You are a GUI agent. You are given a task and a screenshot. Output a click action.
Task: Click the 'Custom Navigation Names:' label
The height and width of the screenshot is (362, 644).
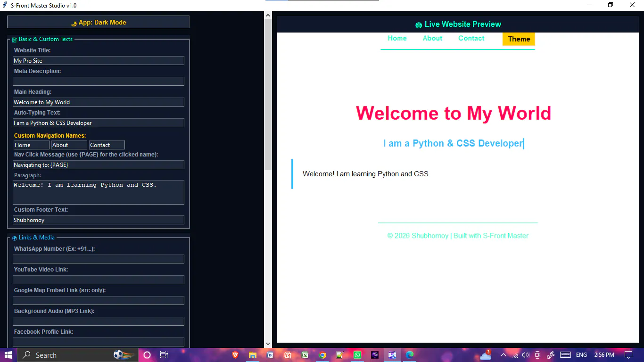point(50,136)
